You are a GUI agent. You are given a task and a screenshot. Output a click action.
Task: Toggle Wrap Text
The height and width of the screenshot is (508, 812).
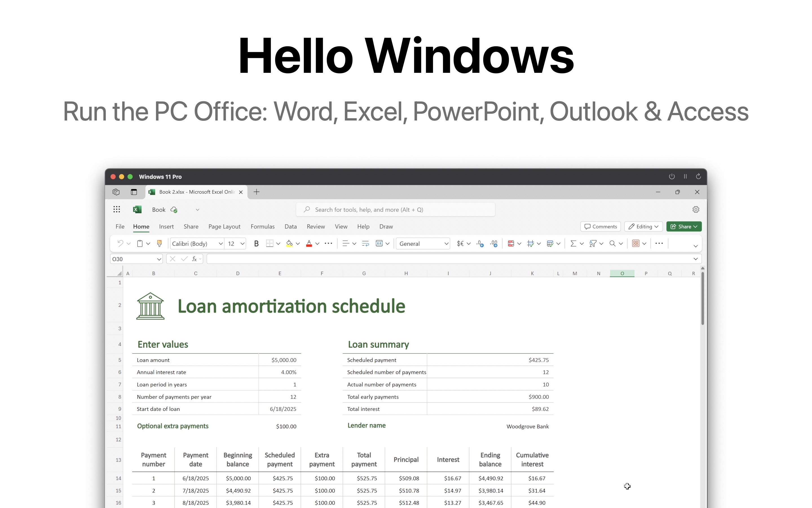tap(365, 244)
